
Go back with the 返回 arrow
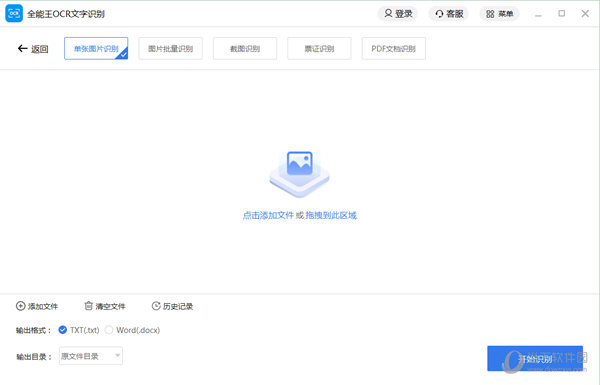pyautogui.click(x=33, y=49)
